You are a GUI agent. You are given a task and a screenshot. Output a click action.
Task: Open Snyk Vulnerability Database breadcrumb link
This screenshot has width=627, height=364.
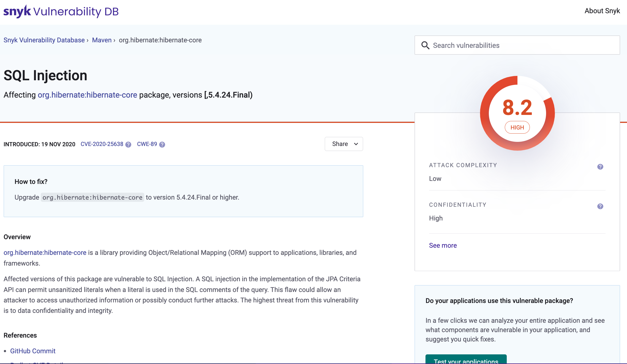[x=44, y=40]
